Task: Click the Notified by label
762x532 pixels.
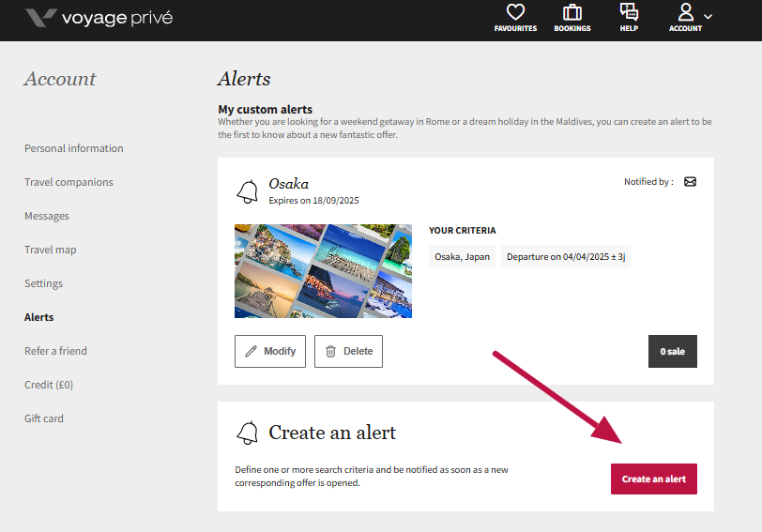Action: [x=648, y=182]
